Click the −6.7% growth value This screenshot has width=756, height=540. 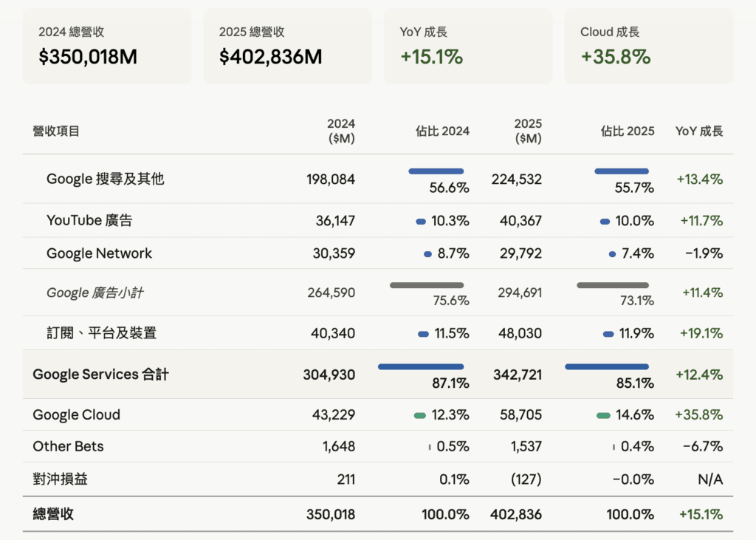[x=703, y=447]
